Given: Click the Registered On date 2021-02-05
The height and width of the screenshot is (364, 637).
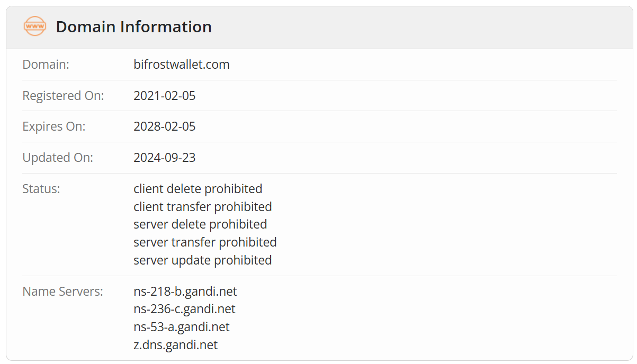Looking at the screenshot, I should pos(165,96).
